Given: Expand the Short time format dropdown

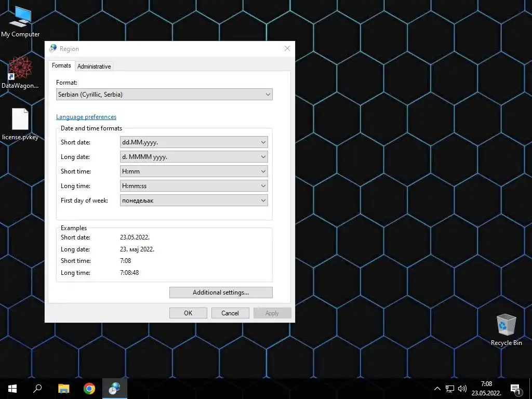Looking at the screenshot, I should (194, 171).
